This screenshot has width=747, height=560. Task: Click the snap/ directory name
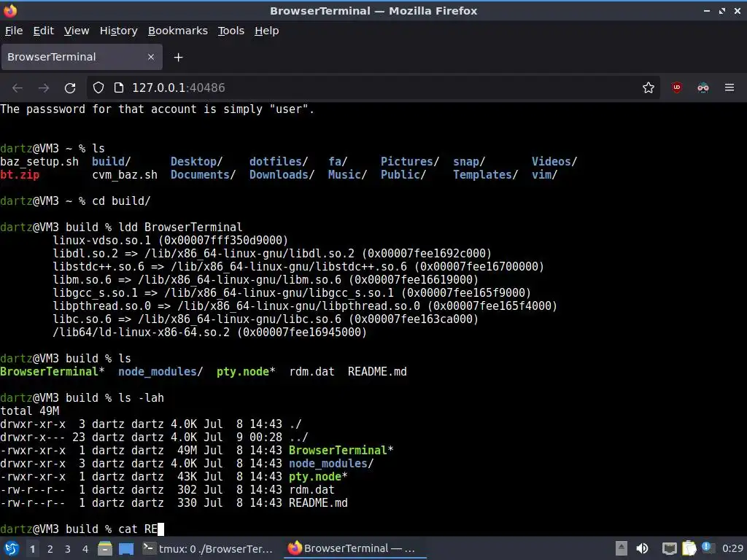(469, 161)
